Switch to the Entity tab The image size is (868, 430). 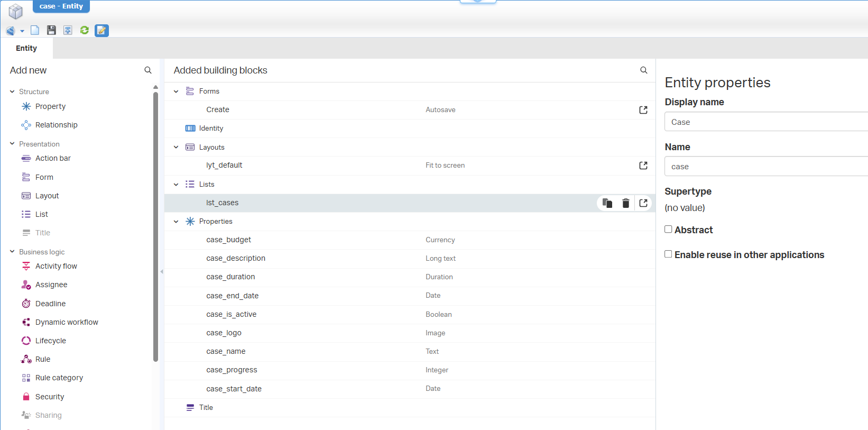[26, 48]
